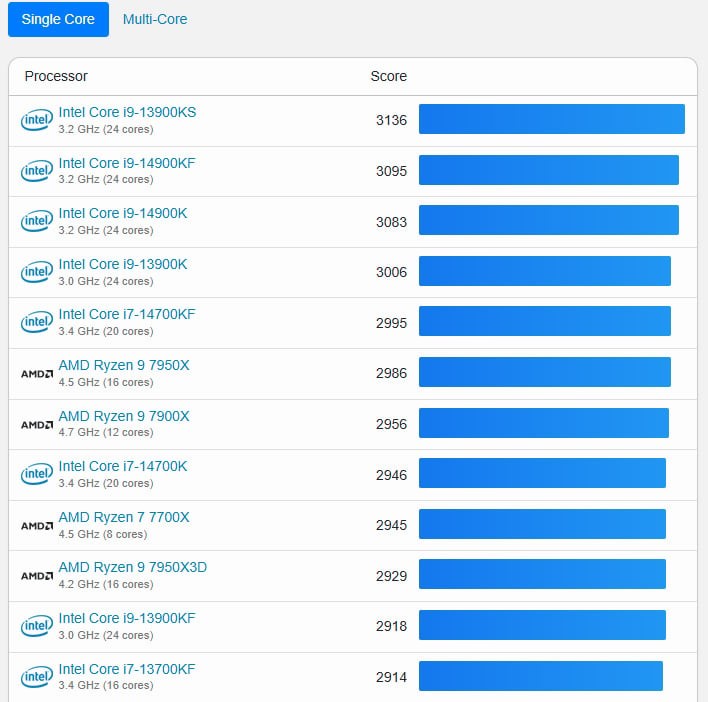Open the AMD Ryzen 9 7950X3D link
This screenshot has height=702, width=708.
(x=133, y=567)
